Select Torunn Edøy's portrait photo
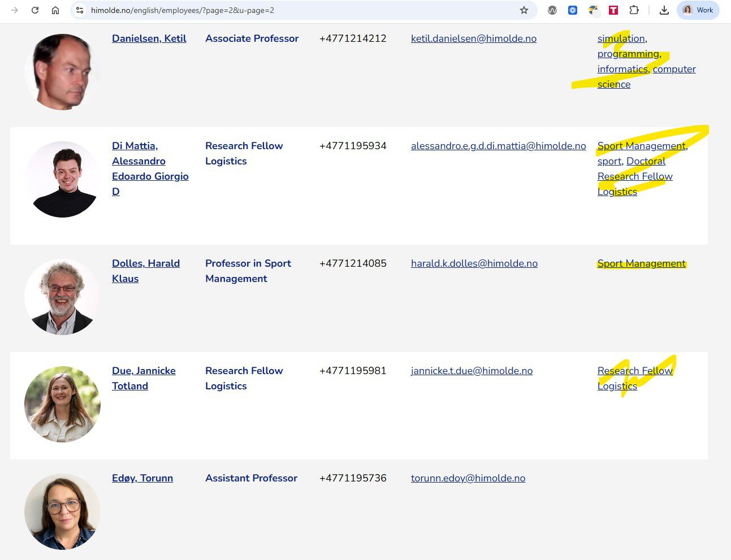This screenshot has height=560, width=731. (62, 511)
